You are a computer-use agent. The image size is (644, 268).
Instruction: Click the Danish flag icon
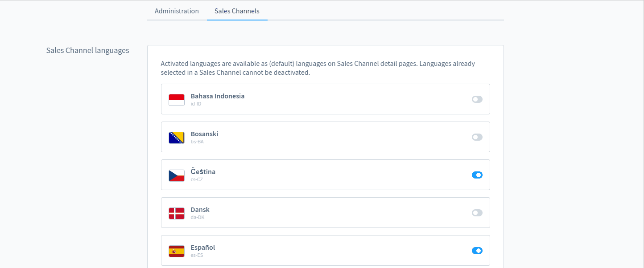pos(177,213)
